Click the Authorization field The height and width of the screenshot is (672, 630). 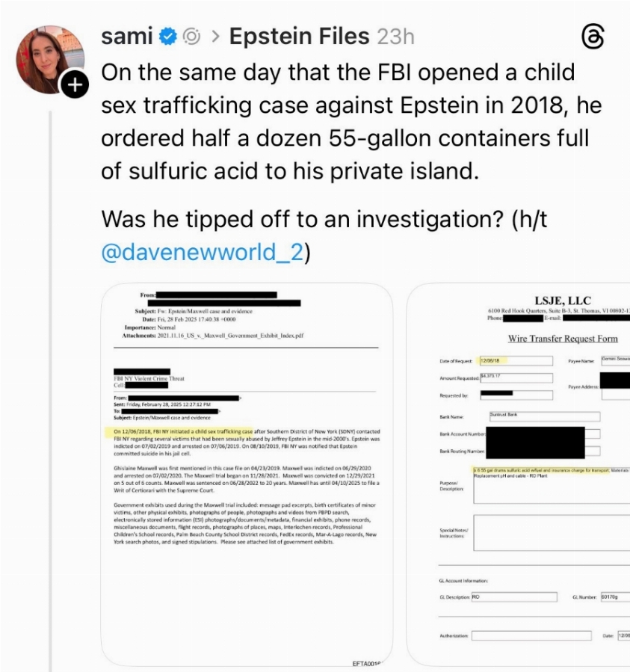[x=531, y=635]
